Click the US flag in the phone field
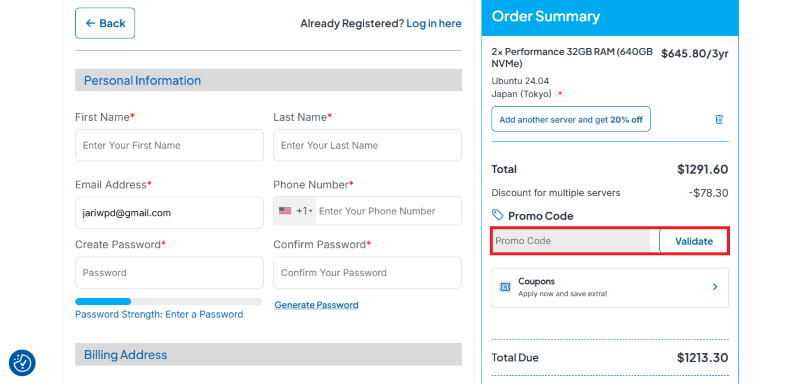This screenshot has width=800, height=384. pyautogui.click(x=285, y=211)
